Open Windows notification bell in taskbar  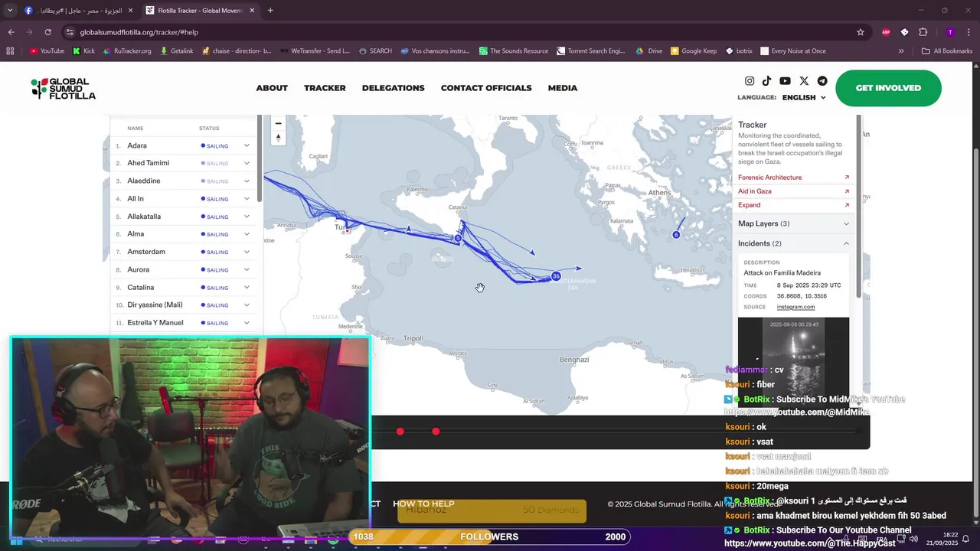point(965,539)
